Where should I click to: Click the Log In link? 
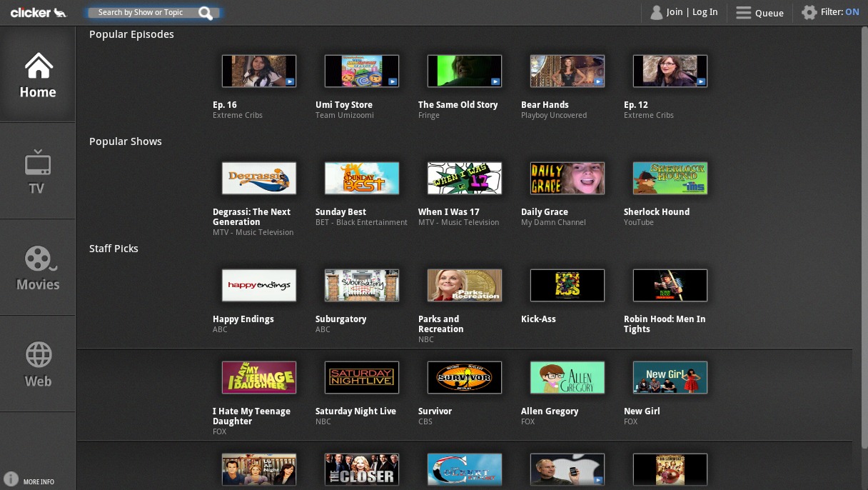[x=705, y=12]
